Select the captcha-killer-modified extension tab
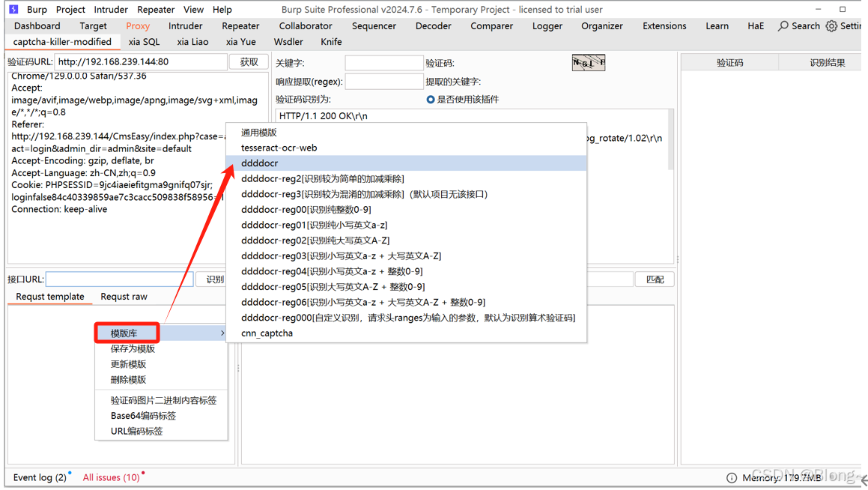Image resolution: width=868 pixels, height=490 pixels. (62, 42)
